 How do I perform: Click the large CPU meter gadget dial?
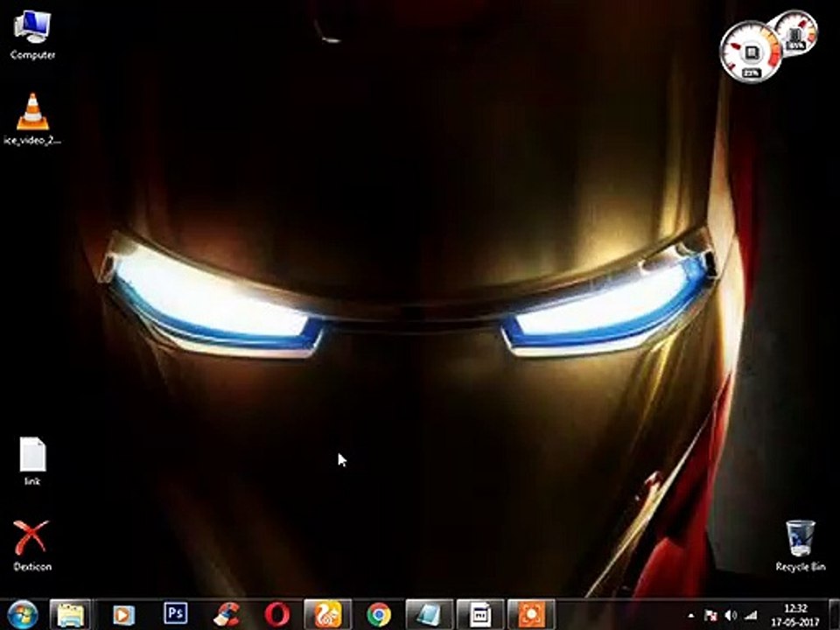pyautogui.click(x=751, y=53)
